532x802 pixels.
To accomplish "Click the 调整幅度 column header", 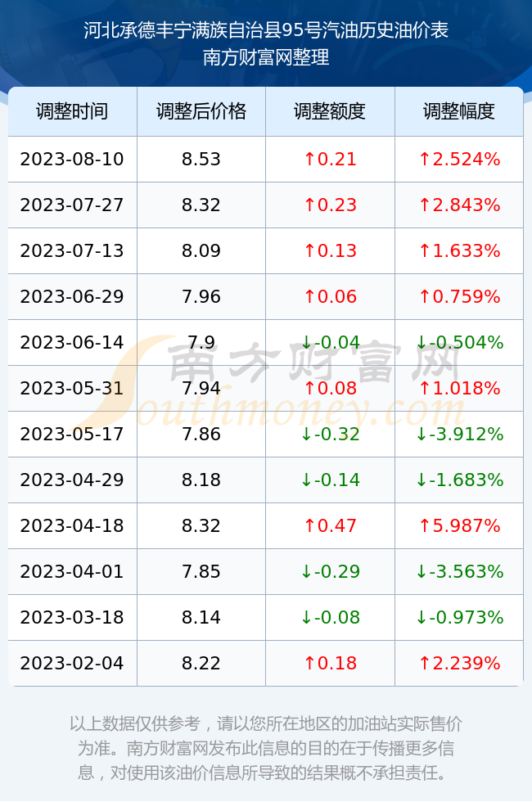I will 459,111.
